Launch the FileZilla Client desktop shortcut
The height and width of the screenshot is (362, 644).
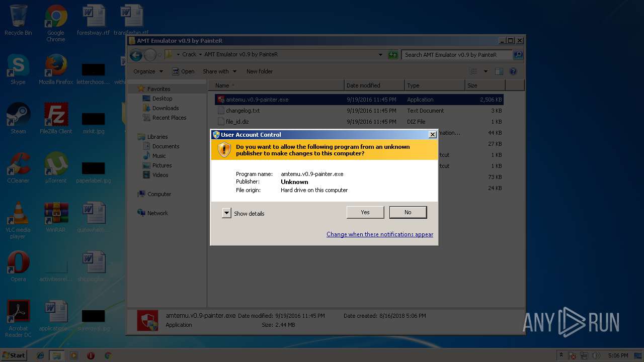56,119
